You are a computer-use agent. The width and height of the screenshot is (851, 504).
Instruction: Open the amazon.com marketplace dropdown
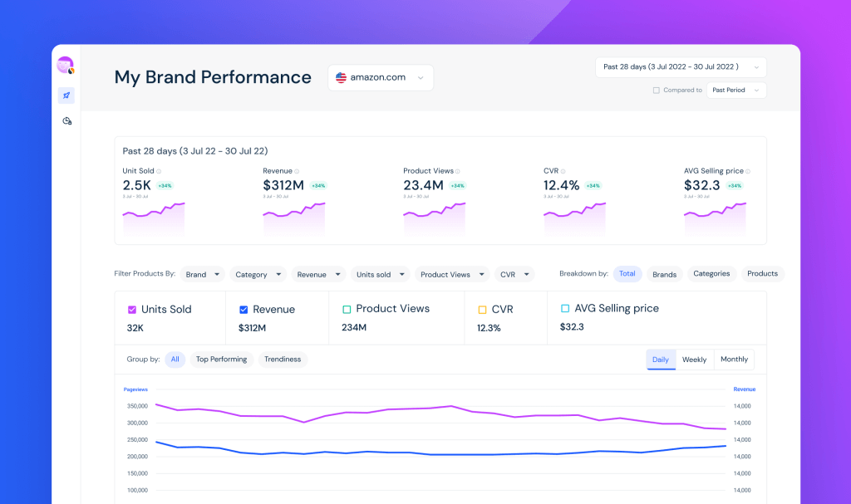381,77
